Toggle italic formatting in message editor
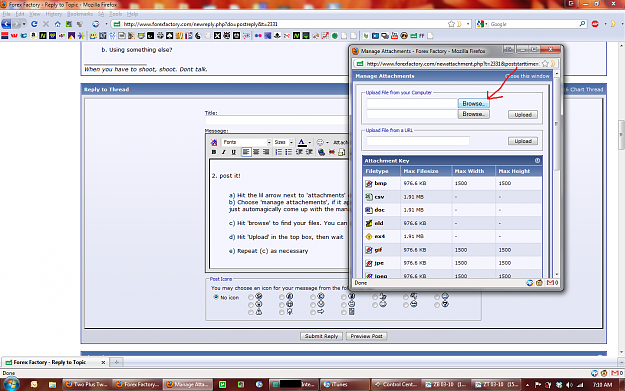The width and height of the screenshot is (625, 391). pos(224,152)
